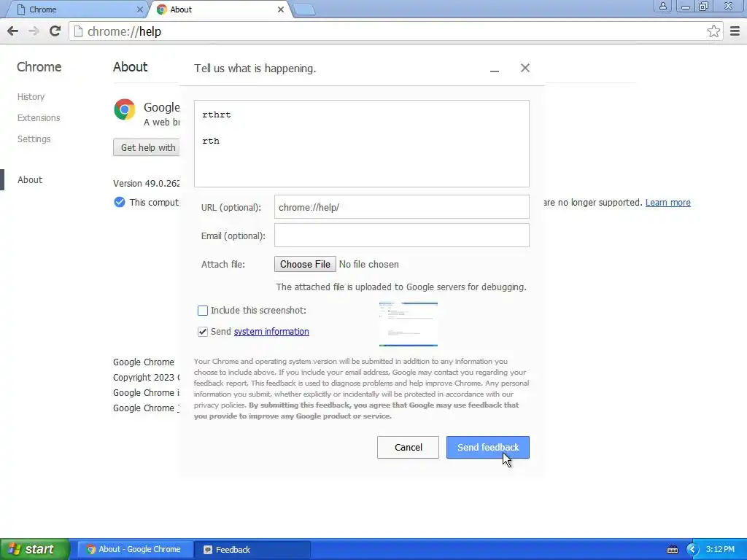This screenshot has height=560, width=747.
Task: Close the About tab
Action: click(281, 9)
